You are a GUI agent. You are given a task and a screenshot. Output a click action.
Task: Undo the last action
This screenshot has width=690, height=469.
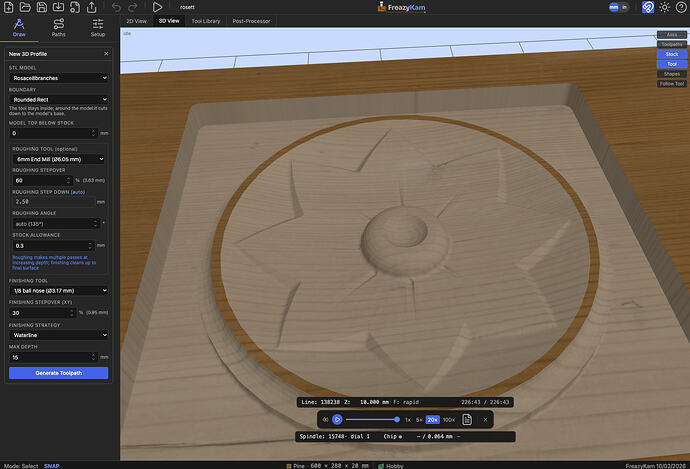(116, 7)
